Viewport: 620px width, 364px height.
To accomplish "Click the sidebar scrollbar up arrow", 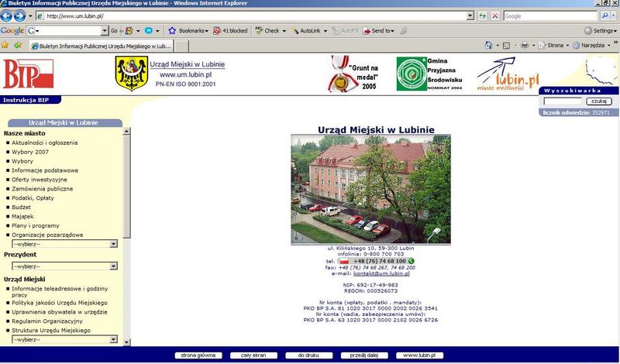I will point(126,131).
